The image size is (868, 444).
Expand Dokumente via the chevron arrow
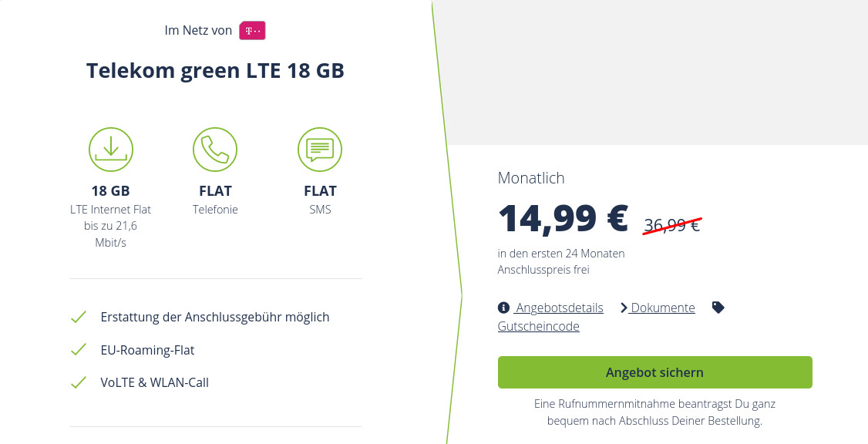[624, 308]
